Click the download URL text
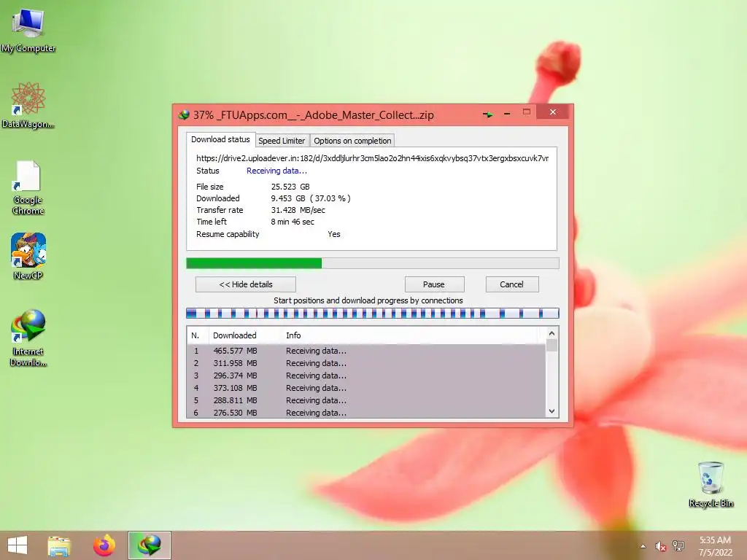 pyautogui.click(x=373, y=158)
